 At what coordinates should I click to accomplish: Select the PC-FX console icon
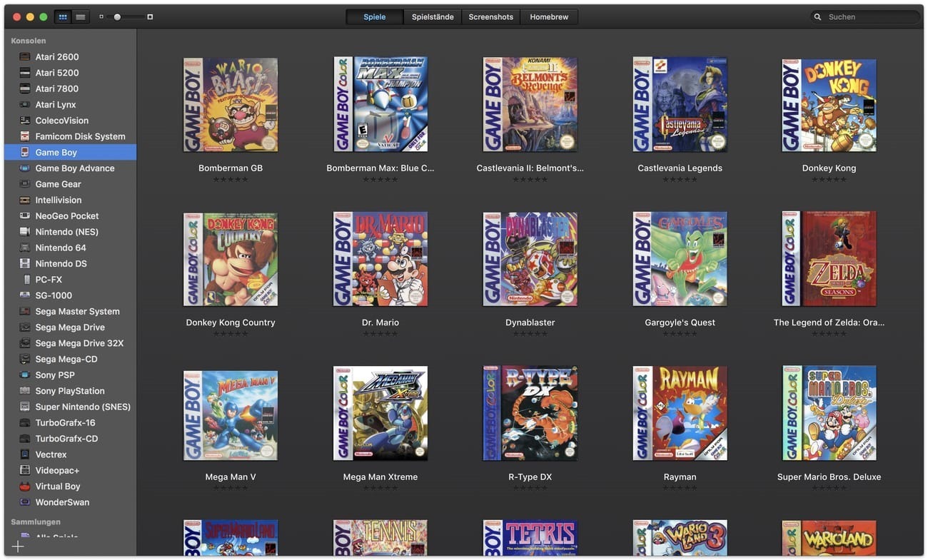point(26,280)
